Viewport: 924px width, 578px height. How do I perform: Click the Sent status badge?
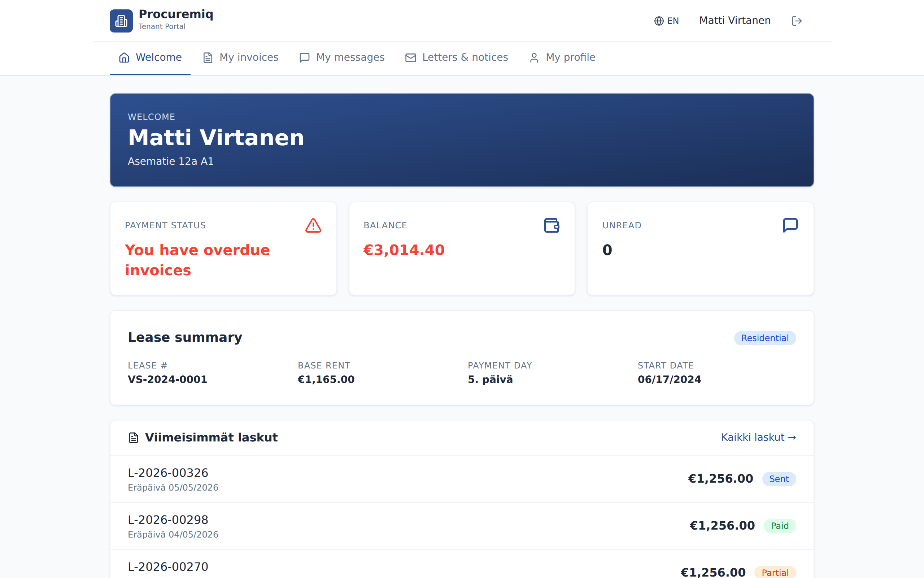click(779, 479)
